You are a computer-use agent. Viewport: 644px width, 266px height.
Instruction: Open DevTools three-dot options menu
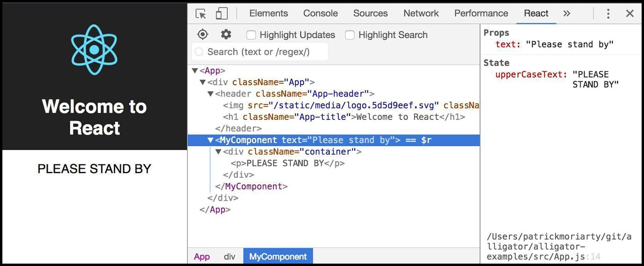[608, 14]
